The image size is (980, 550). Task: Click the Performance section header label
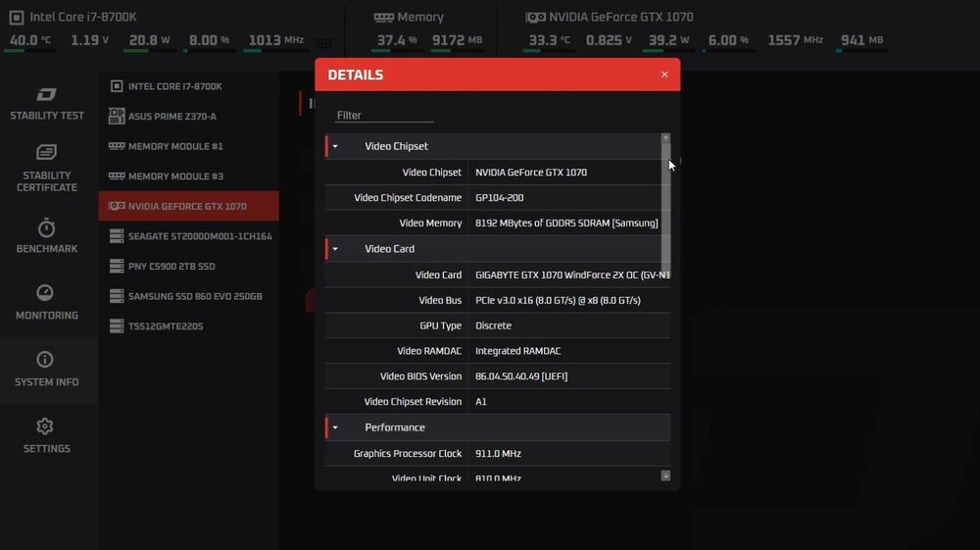(394, 427)
